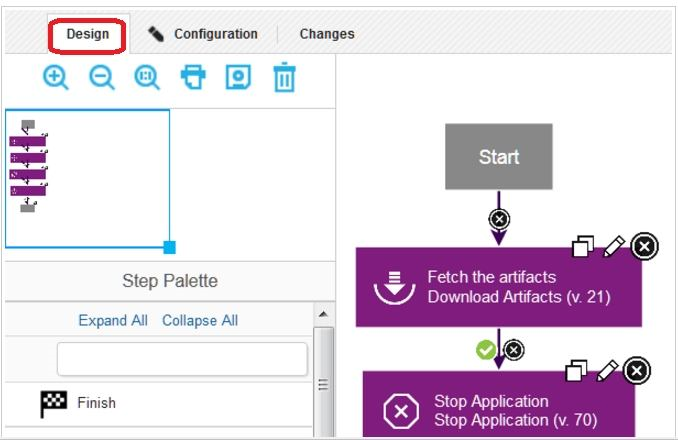Open the Changes tab
678x440 pixels.
[x=327, y=34]
